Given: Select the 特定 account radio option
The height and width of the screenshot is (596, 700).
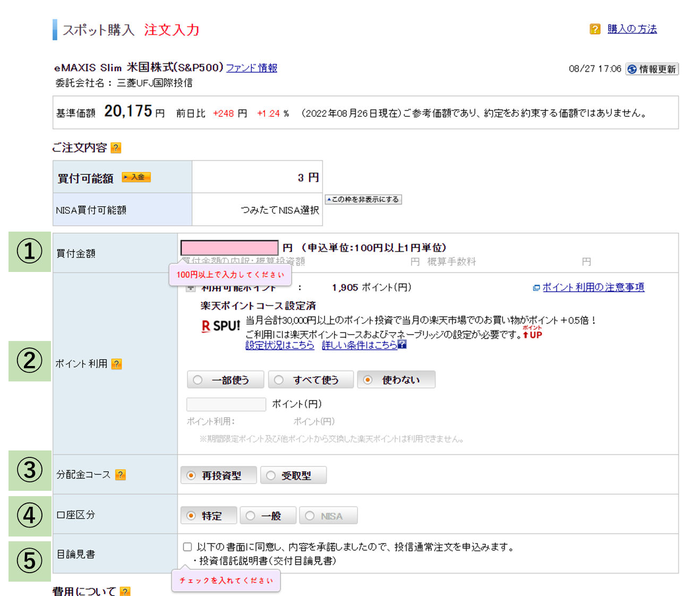Looking at the screenshot, I should pos(208,516).
